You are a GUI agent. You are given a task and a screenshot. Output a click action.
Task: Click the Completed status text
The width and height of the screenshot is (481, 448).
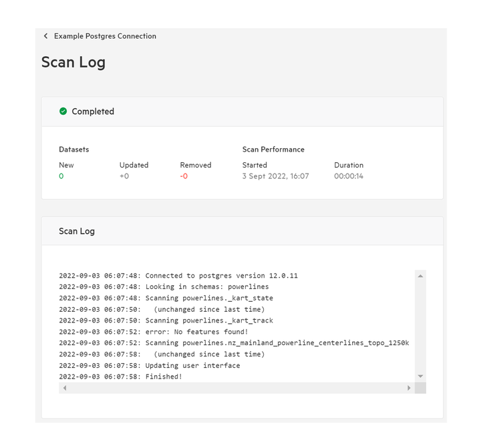tap(93, 111)
